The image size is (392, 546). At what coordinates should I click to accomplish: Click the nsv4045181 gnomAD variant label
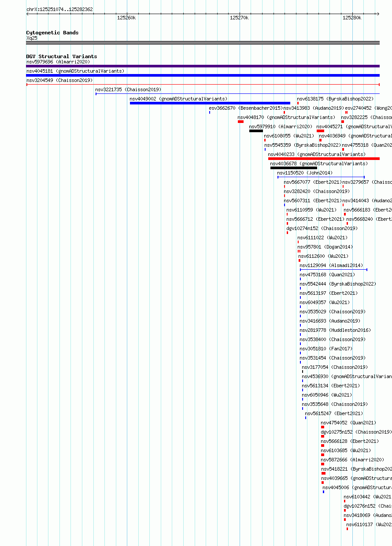coord(75,71)
